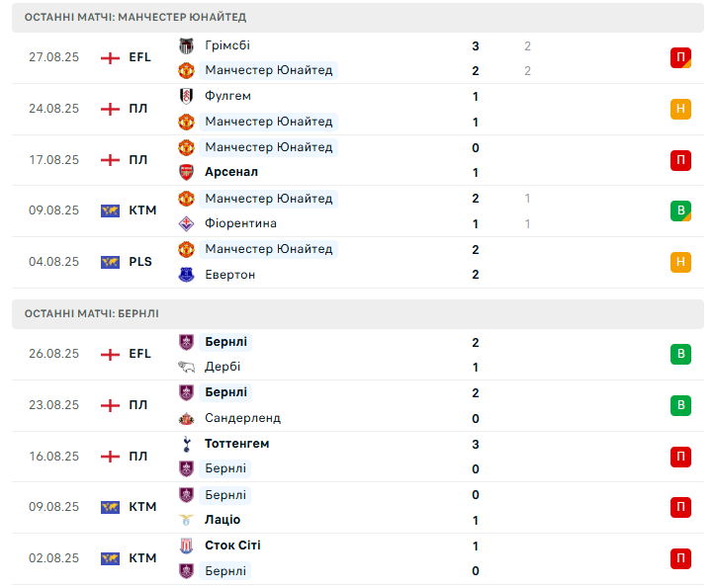Select Останні матчі: Бернлі section header
This screenshot has width=713, height=588.
click(91, 313)
